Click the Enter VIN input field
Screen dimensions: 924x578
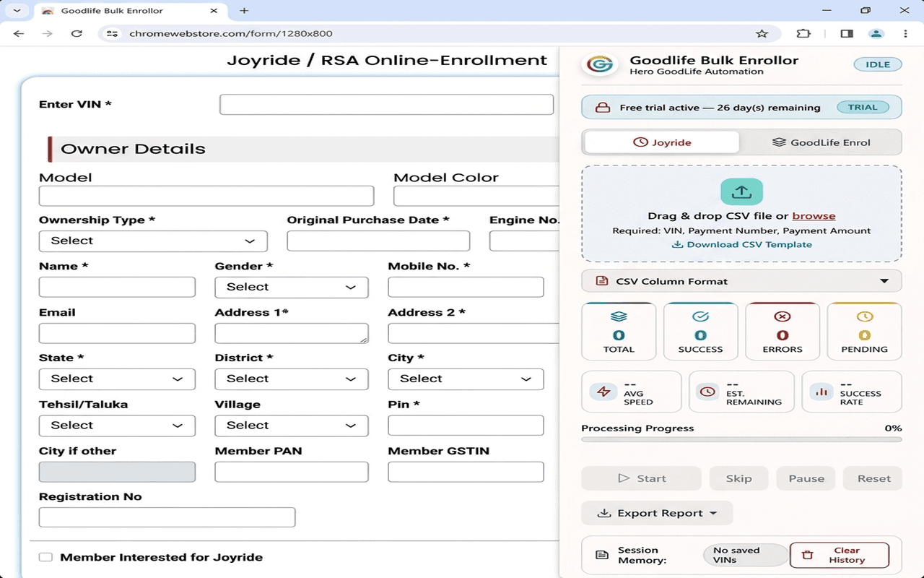click(386, 105)
